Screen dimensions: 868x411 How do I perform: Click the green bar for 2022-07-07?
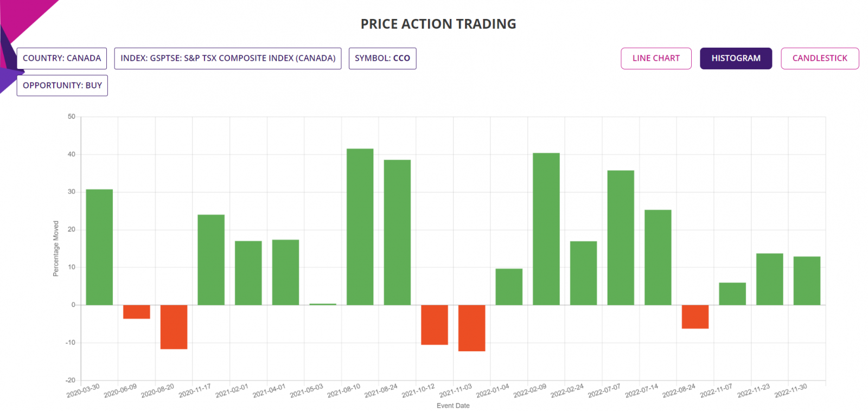click(x=621, y=237)
